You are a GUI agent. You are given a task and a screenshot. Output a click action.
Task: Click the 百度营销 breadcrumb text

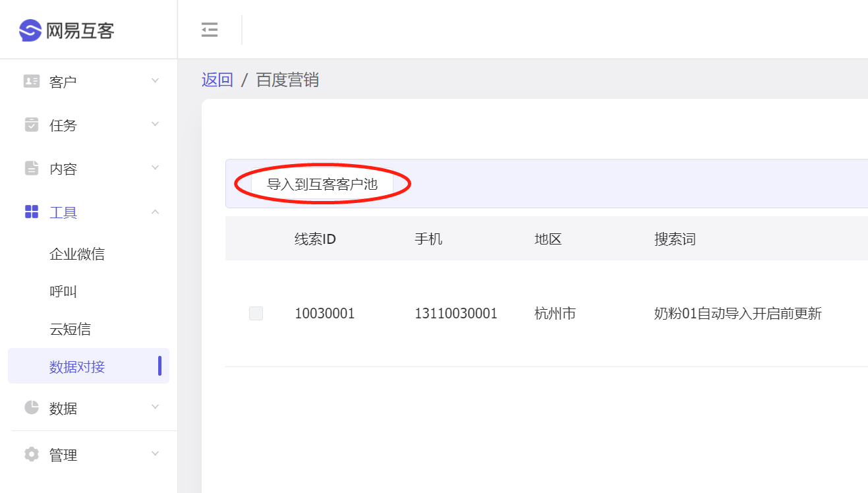(287, 80)
